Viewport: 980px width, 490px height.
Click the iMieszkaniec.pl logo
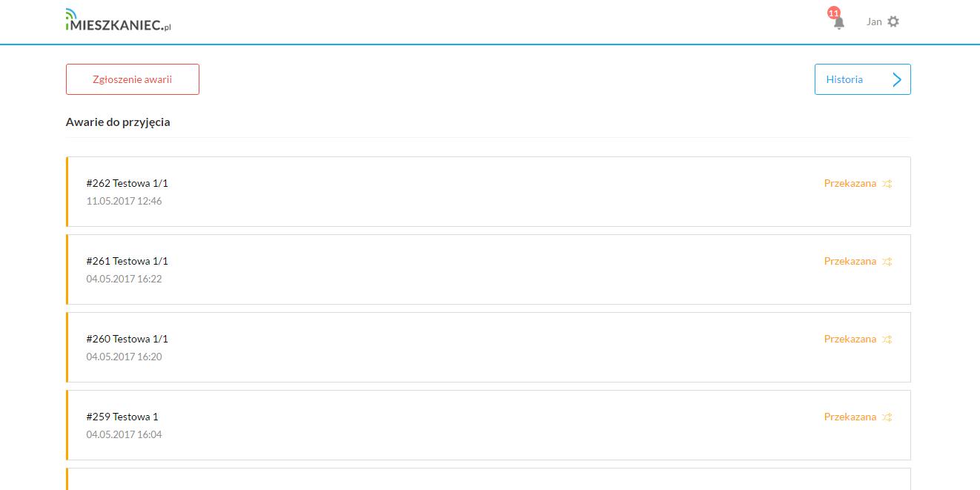[119, 21]
